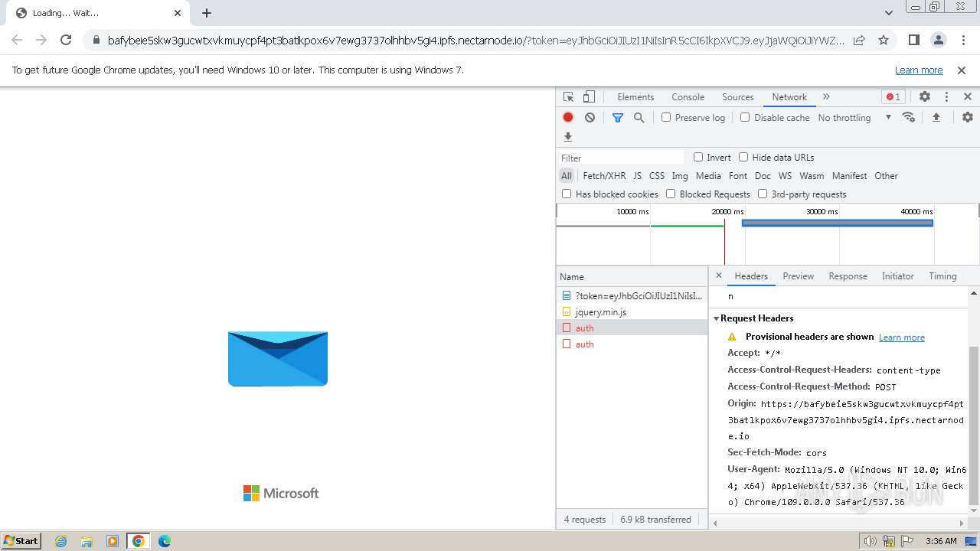Screen dimensions: 980x551
Task: Export HAR file download icon
Action: [568, 137]
